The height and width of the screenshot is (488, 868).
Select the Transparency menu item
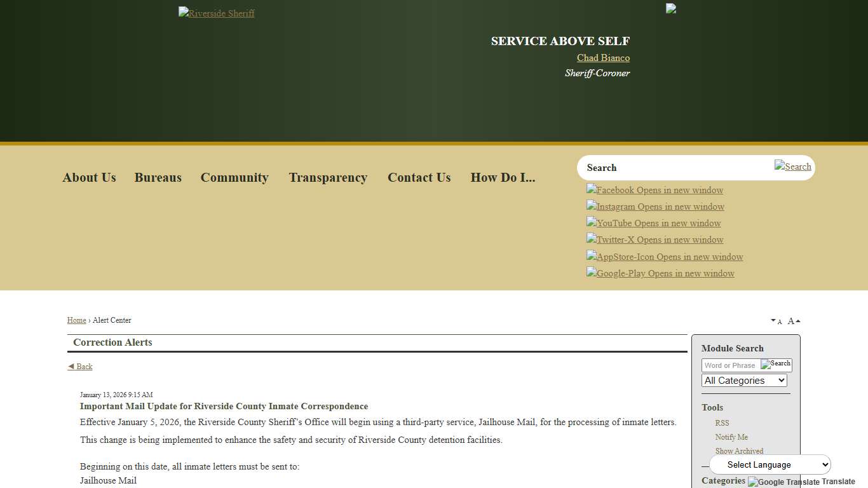click(x=328, y=177)
